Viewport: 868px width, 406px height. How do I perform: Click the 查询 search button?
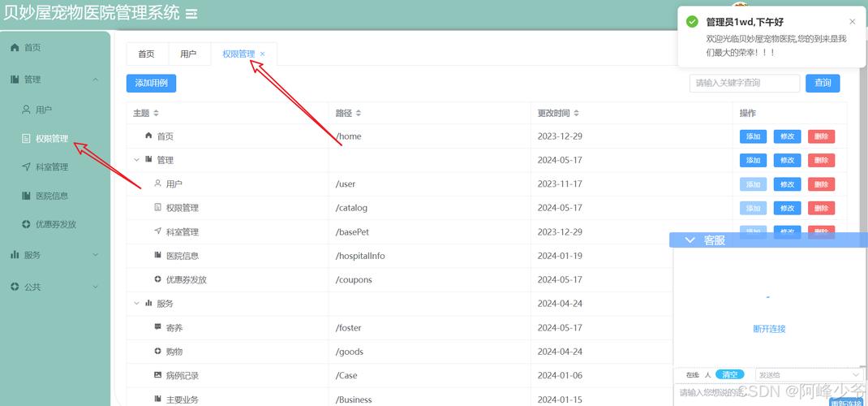tap(823, 83)
